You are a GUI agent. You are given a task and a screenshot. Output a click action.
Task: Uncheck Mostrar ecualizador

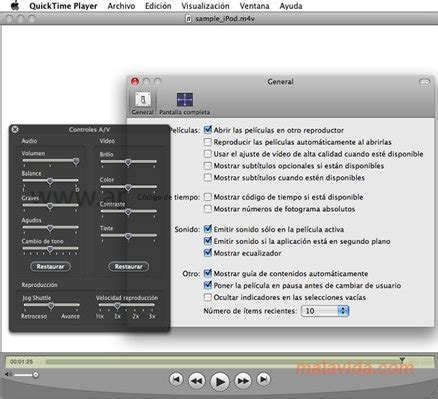pos(208,253)
